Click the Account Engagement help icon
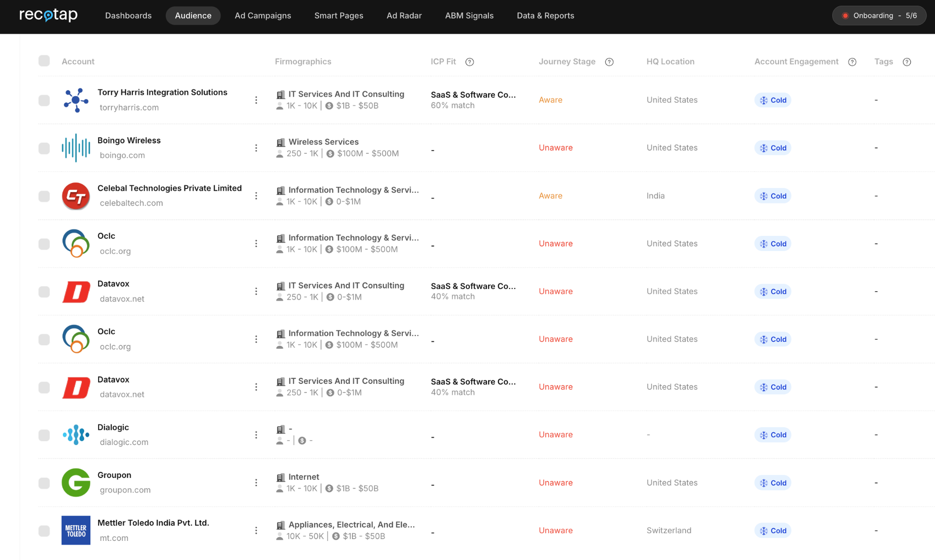Screen dimensions: 935x560 coord(852,62)
